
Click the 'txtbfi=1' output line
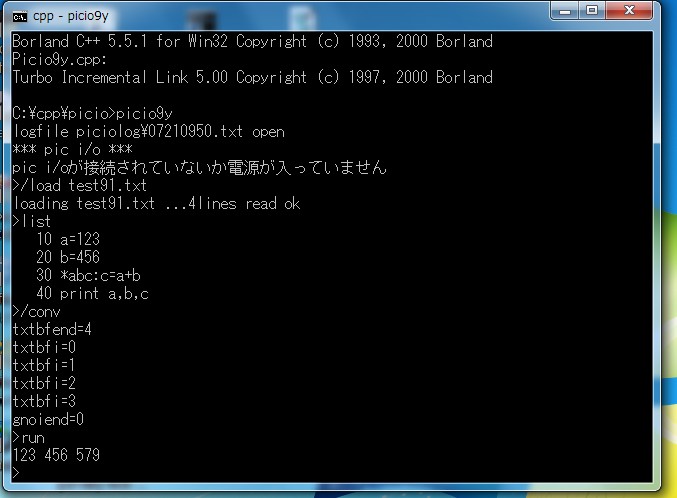(x=44, y=366)
